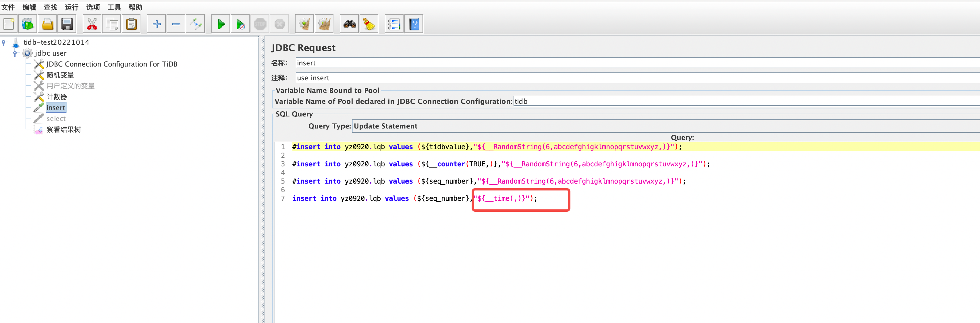Open the Query Type dropdown
Image resolution: width=980 pixels, height=323 pixels.
666,126
